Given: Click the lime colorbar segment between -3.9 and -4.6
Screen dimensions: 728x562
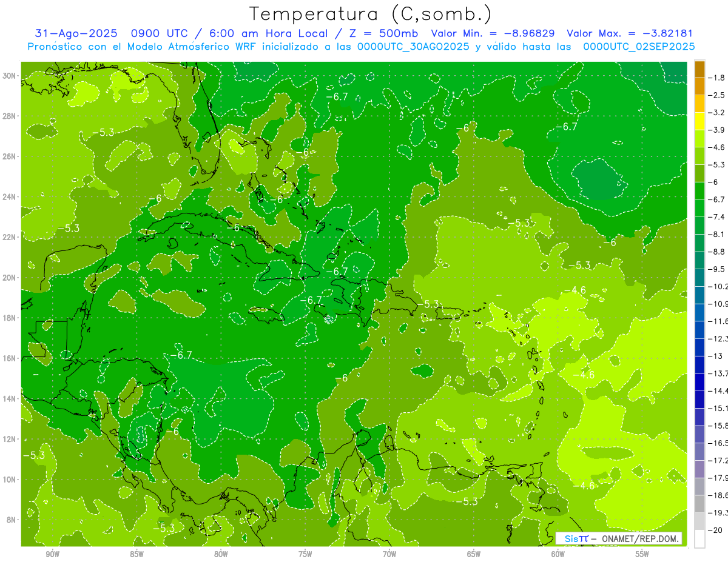Looking at the screenshot, I should pos(699,139).
